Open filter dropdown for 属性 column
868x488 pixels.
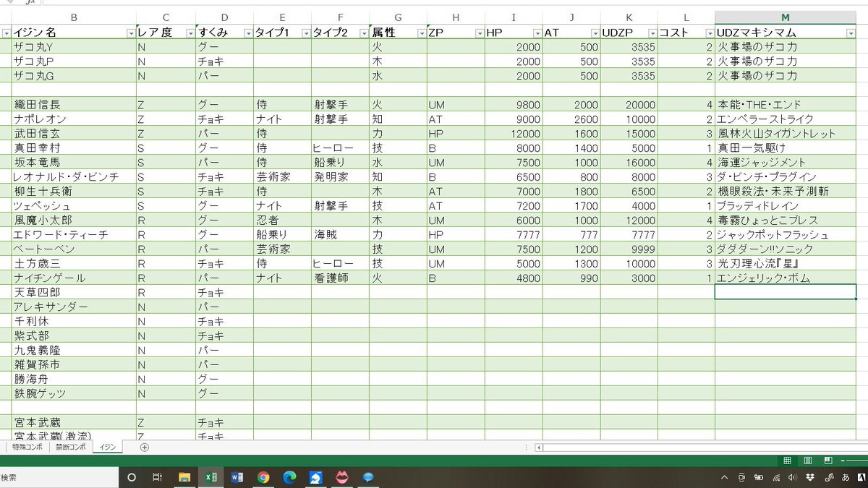point(421,33)
